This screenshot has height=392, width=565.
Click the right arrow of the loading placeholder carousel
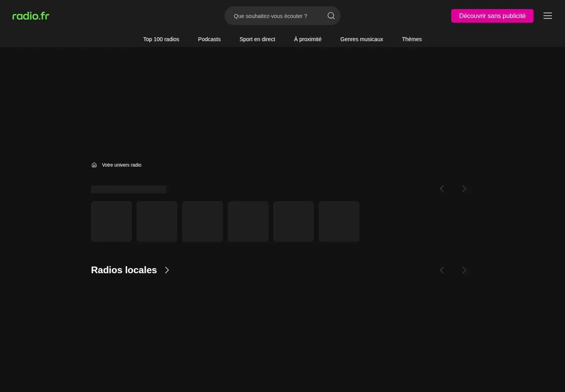464,189
